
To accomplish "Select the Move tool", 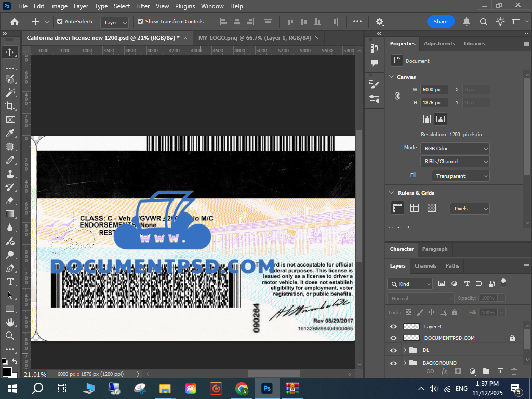I will [10, 52].
